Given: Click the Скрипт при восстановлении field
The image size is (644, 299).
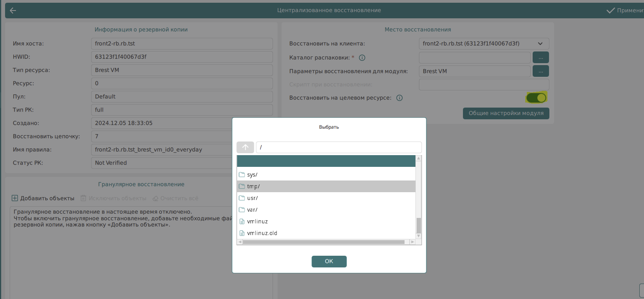Looking at the screenshot, I should pos(484,85).
